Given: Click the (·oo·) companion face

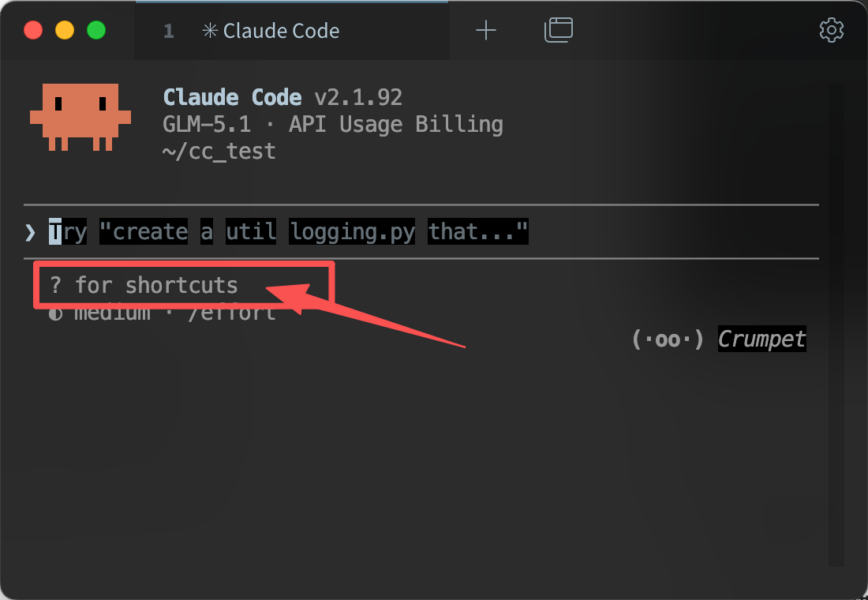Looking at the screenshot, I should click(668, 339).
